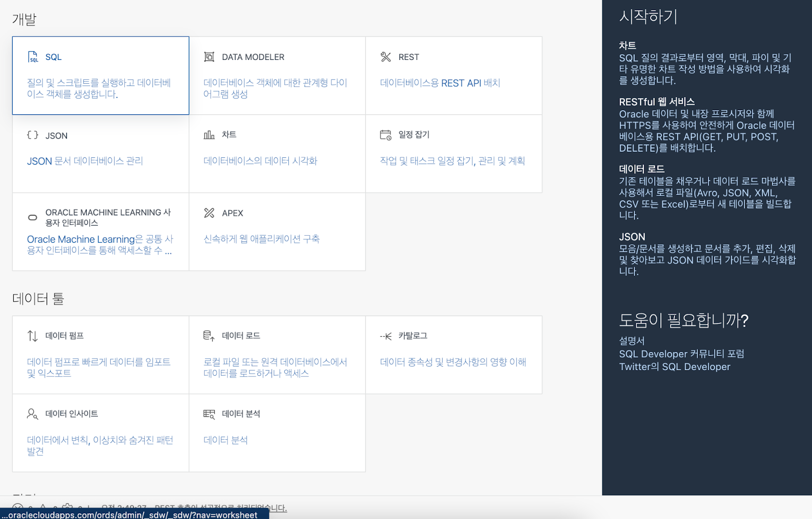
Task: Click the 일정 잡기 calendar icon
Action: 386,135
